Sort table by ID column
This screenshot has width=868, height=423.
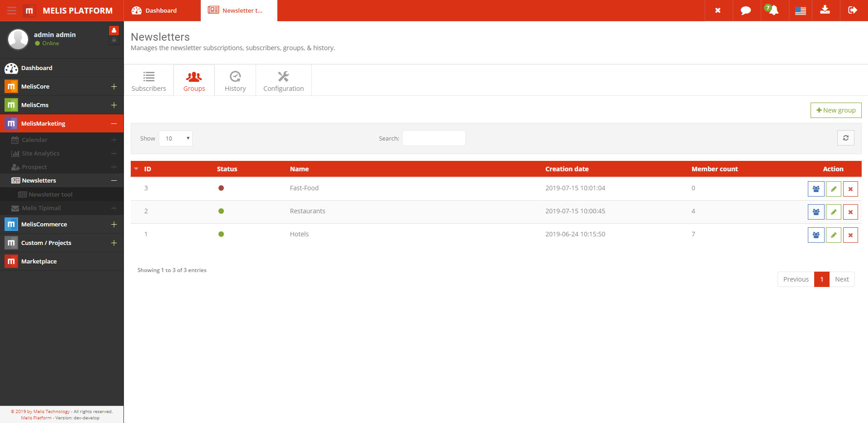(x=147, y=169)
